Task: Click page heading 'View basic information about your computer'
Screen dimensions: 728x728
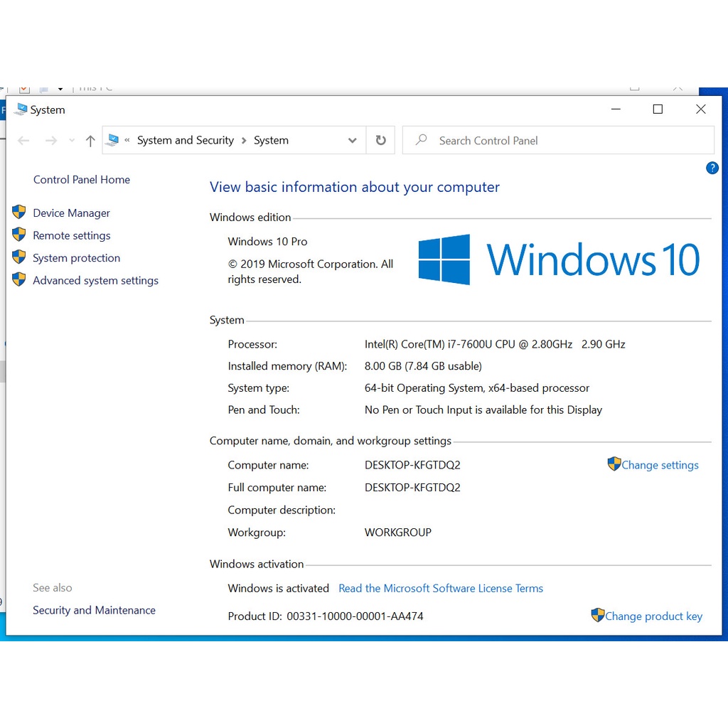Action: [x=354, y=187]
